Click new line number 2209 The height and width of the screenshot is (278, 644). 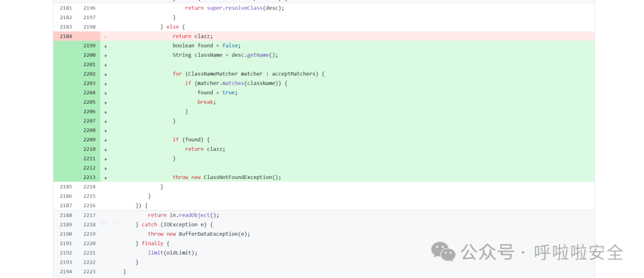click(x=89, y=140)
